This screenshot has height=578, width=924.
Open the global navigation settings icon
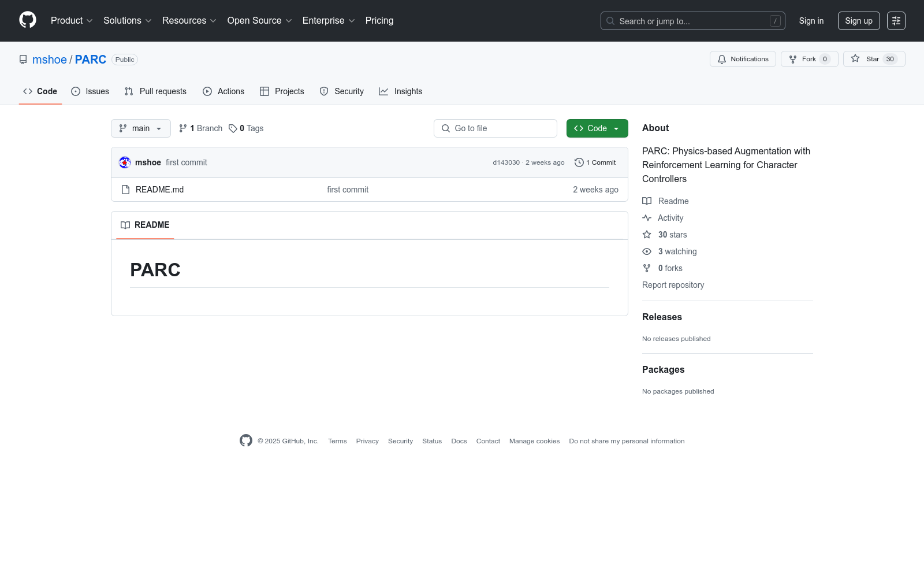tap(896, 21)
